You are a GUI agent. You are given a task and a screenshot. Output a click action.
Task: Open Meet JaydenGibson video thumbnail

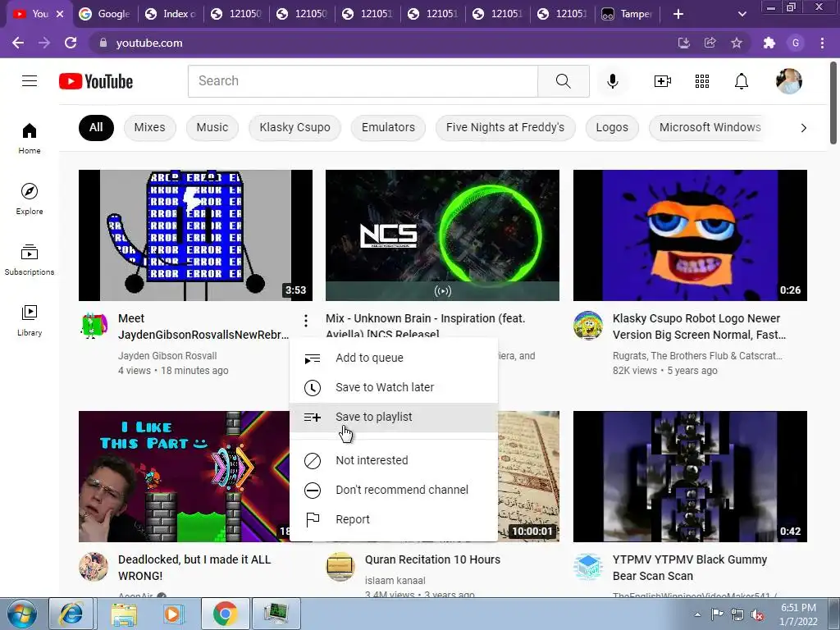click(195, 235)
